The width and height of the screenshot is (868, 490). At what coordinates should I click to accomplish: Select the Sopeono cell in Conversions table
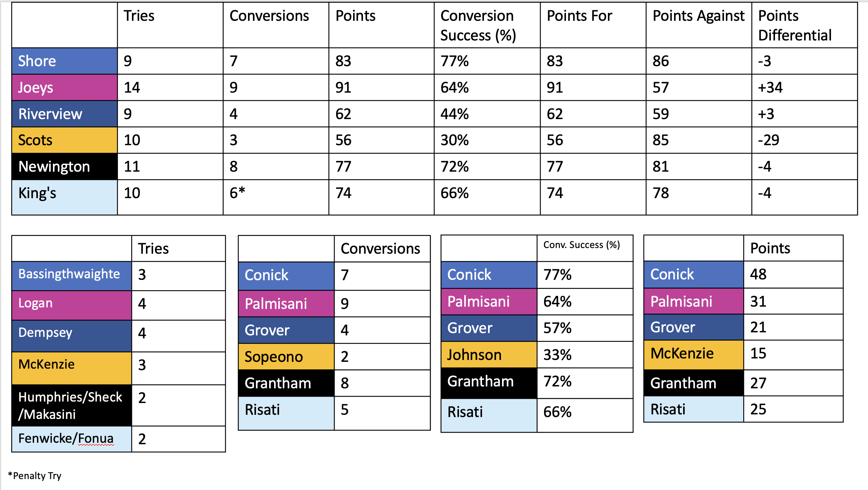tap(286, 357)
